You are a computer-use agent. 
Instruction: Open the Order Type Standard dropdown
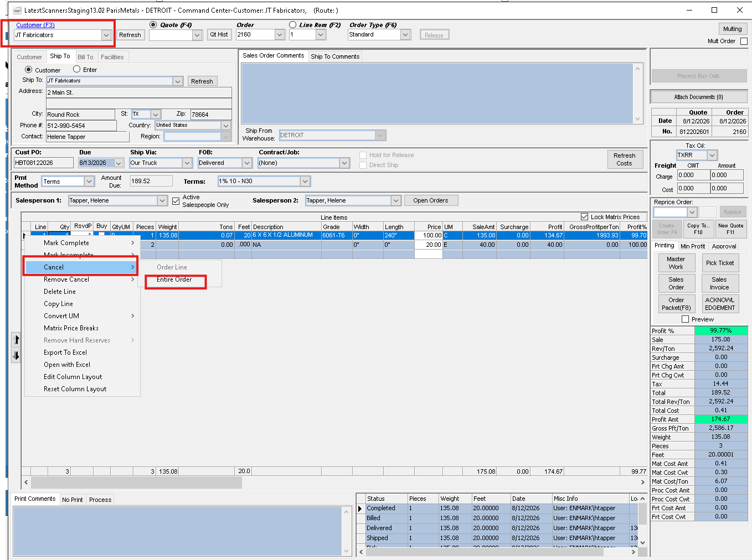405,34
